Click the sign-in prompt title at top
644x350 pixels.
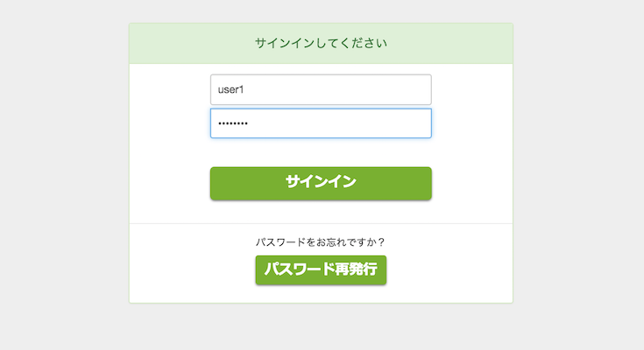[321, 43]
